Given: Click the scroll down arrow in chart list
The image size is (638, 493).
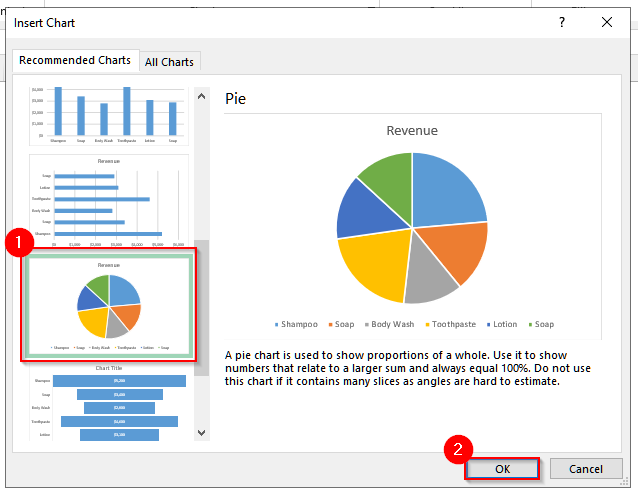Looking at the screenshot, I should tap(202, 432).
